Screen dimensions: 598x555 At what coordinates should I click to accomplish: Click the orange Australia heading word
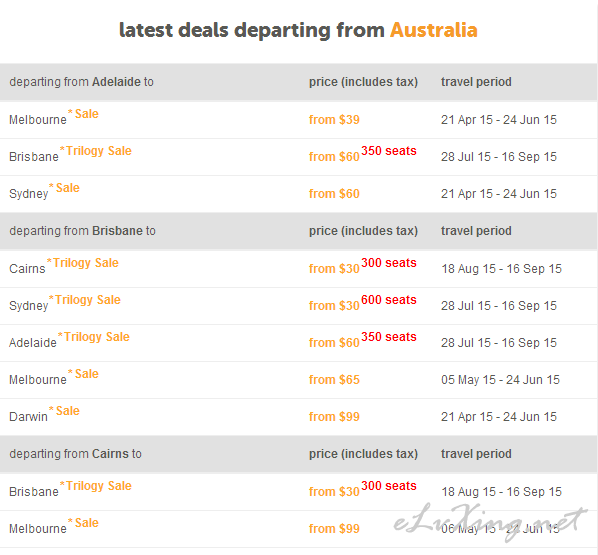(434, 30)
